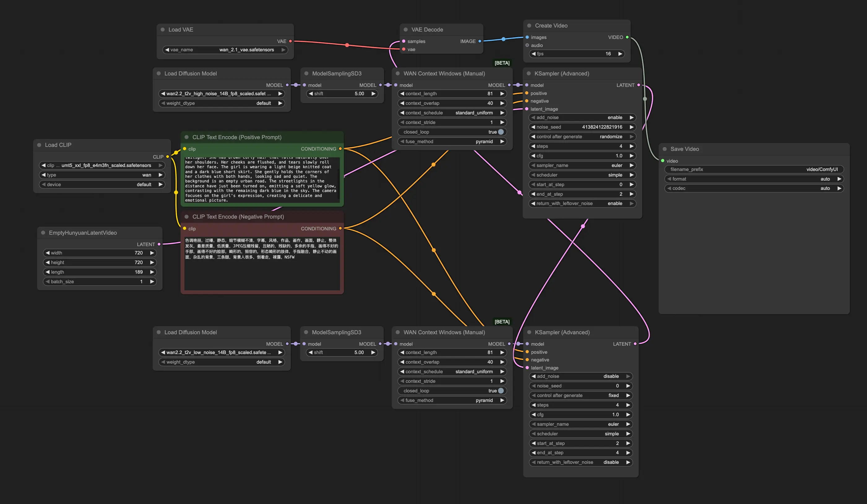The width and height of the screenshot is (867, 504).
Task: Click the VIDEO output socket on Create Video
Action: click(627, 37)
